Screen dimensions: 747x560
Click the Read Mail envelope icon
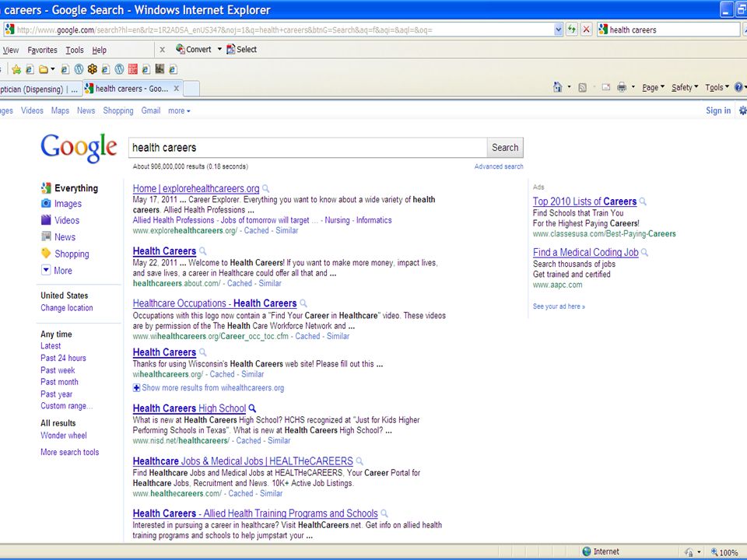pos(606,87)
